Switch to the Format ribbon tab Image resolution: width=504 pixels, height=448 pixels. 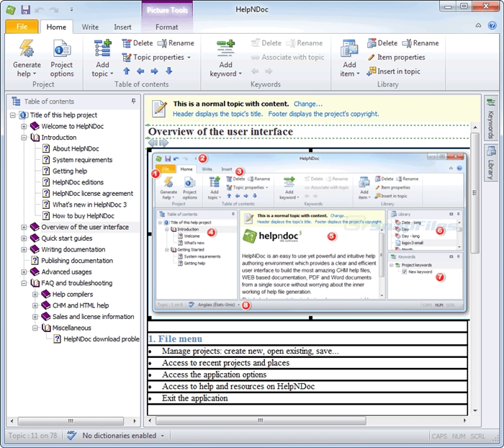166,27
